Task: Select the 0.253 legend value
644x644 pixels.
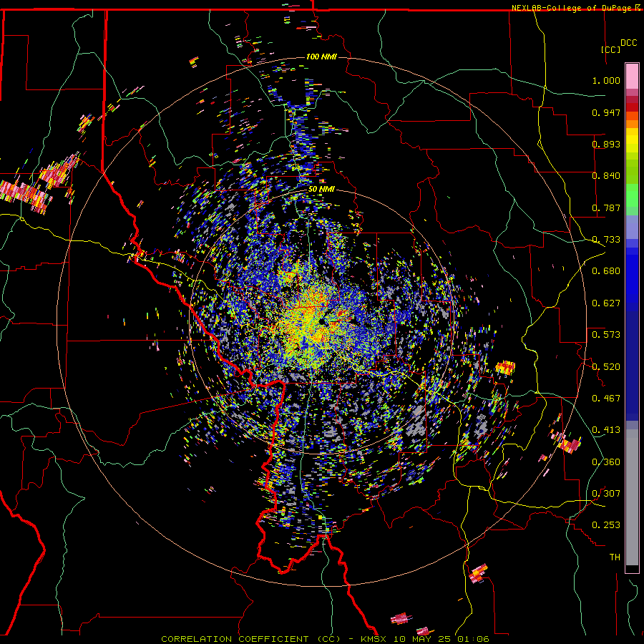Action: point(606,525)
